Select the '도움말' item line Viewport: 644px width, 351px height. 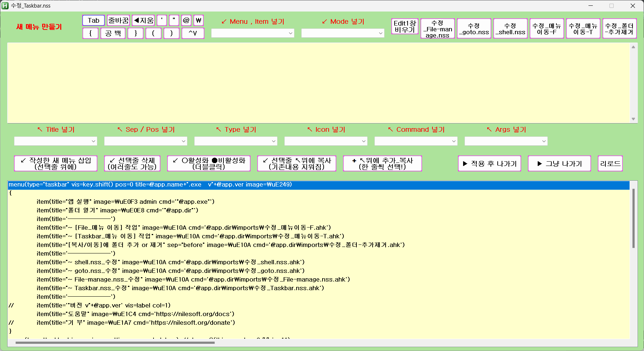[x=319, y=314]
